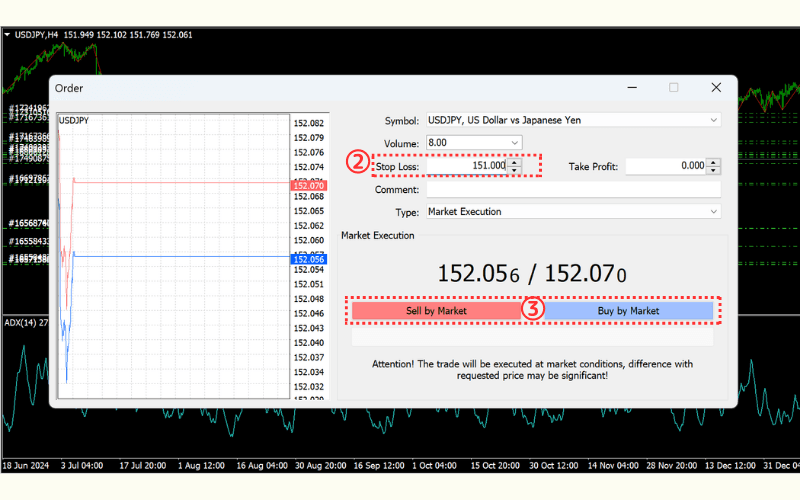Close the Order dialog window
Viewport: 800px width, 500px height.
point(716,88)
